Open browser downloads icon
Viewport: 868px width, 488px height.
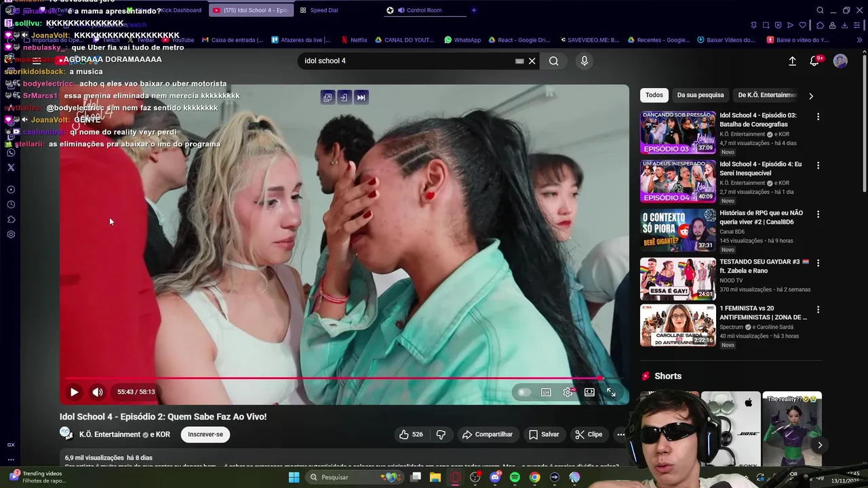tap(845, 25)
